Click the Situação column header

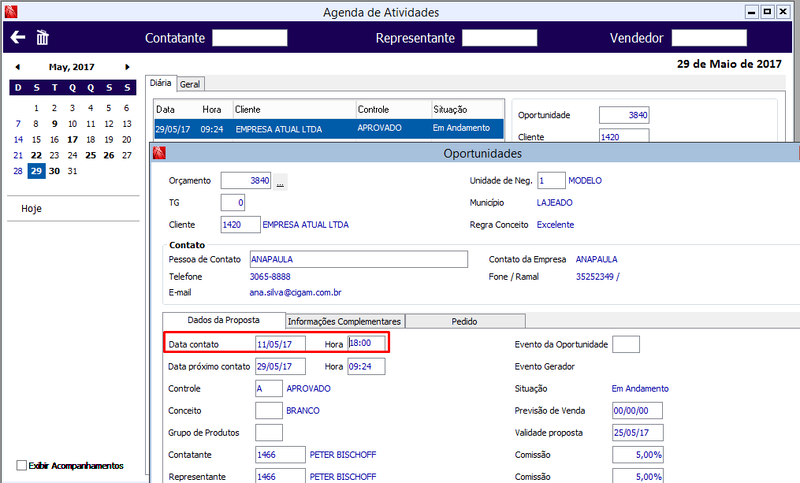pyautogui.click(x=467, y=110)
